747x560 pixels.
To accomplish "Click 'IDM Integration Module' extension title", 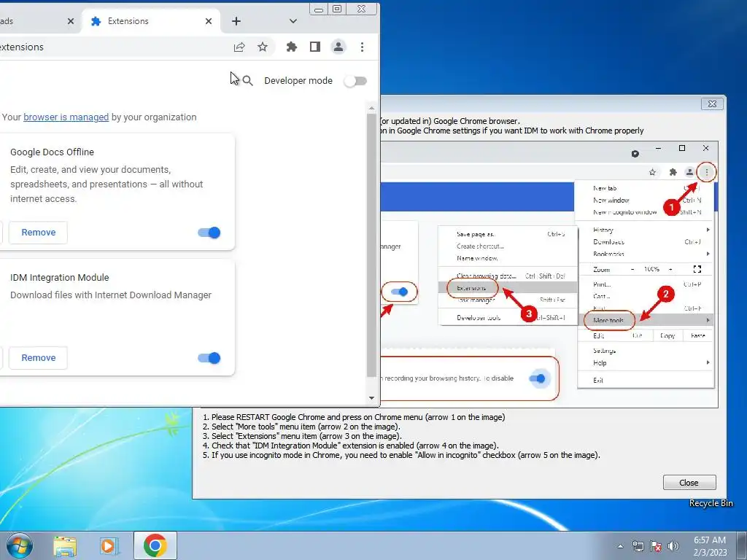I will click(60, 277).
